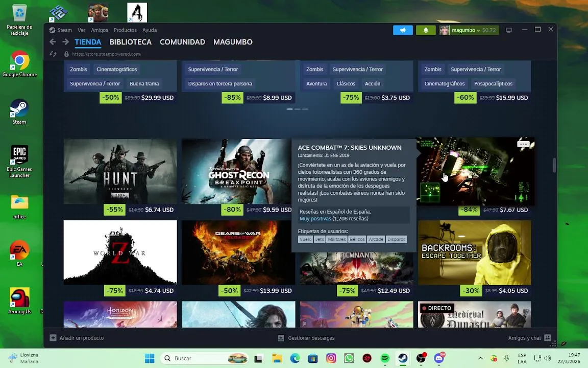This screenshot has width=588, height=368.
Task: Open Google Chrome from the desktop
Action: pos(19,64)
